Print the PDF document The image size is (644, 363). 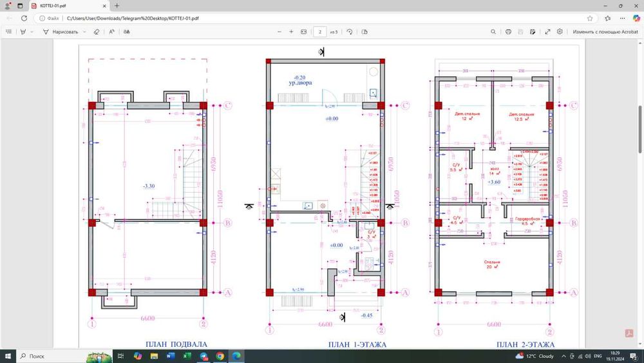coord(508,32)
